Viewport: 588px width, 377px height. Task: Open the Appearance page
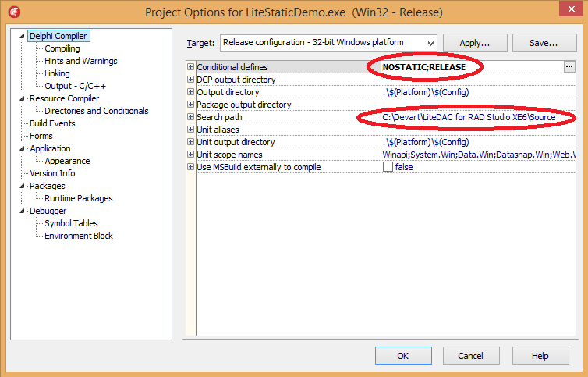point(68,161)
